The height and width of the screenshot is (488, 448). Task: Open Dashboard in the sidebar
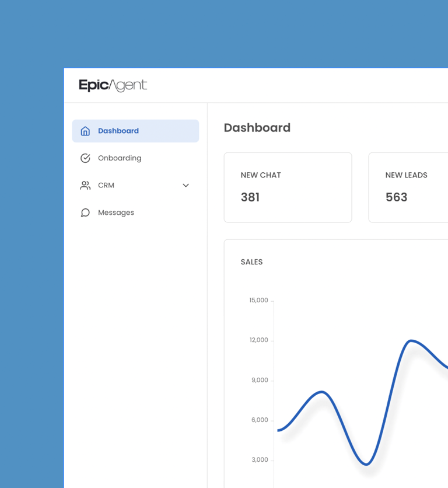(x=135, y=131)
